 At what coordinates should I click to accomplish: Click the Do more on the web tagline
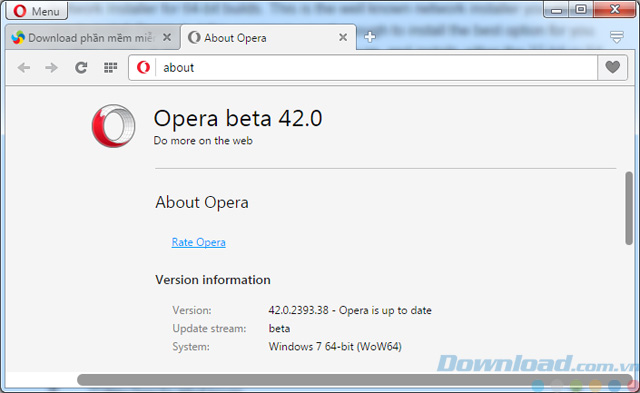tap(203, 141)
